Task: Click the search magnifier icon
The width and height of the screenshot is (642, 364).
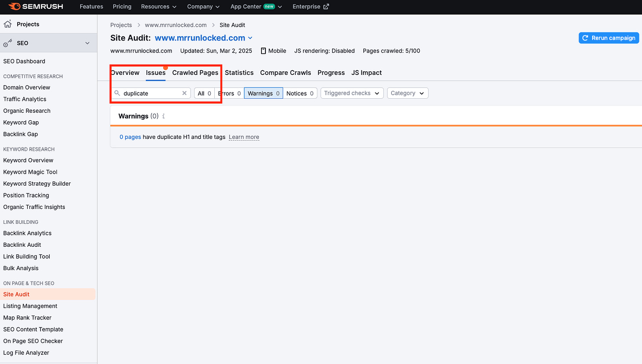Action: pyautogui.click(x=117, y=93)
